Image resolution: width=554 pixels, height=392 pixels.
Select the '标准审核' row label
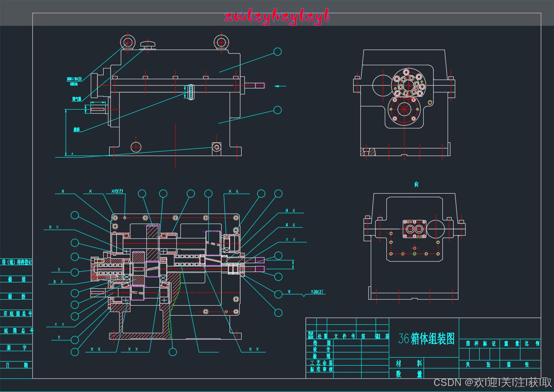click(322, 369)
